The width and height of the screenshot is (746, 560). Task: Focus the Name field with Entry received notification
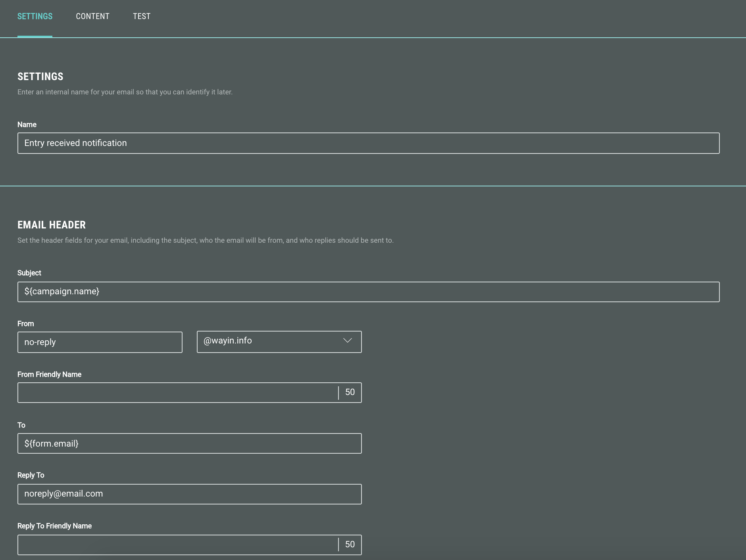(x=368, y=143)
